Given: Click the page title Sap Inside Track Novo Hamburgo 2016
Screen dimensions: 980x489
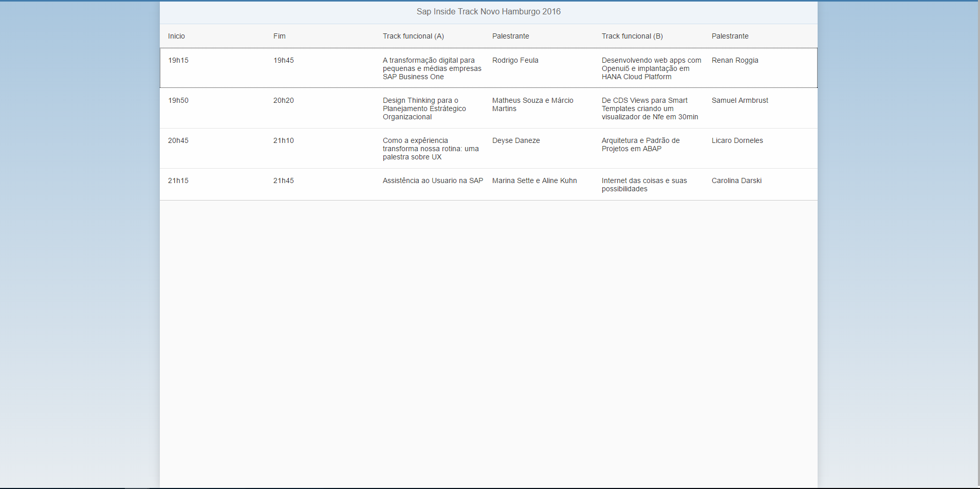Looking at the screenshot, I should pos(488,12).
